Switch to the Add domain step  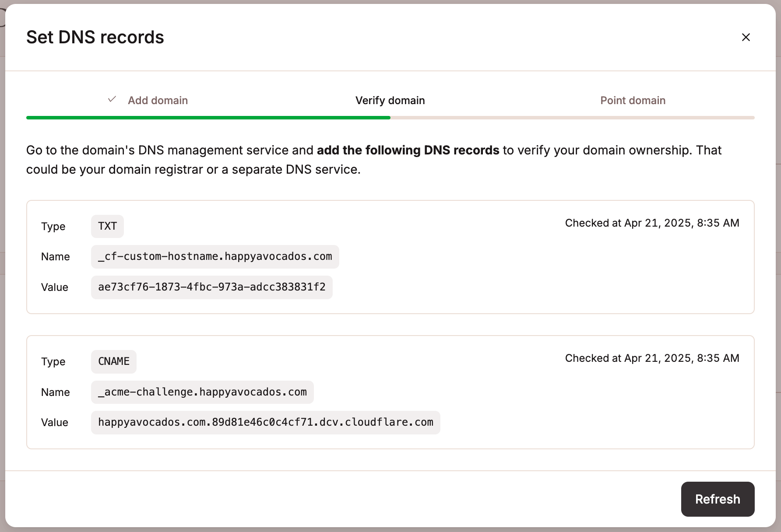(158, 100)
